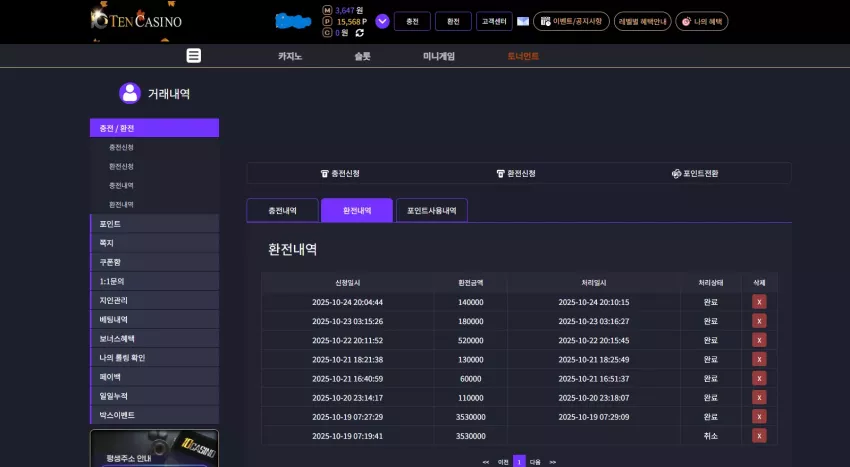Open the hamburger menu icon
The height and width of the screenshot is (467, 850).
[194, 56]
